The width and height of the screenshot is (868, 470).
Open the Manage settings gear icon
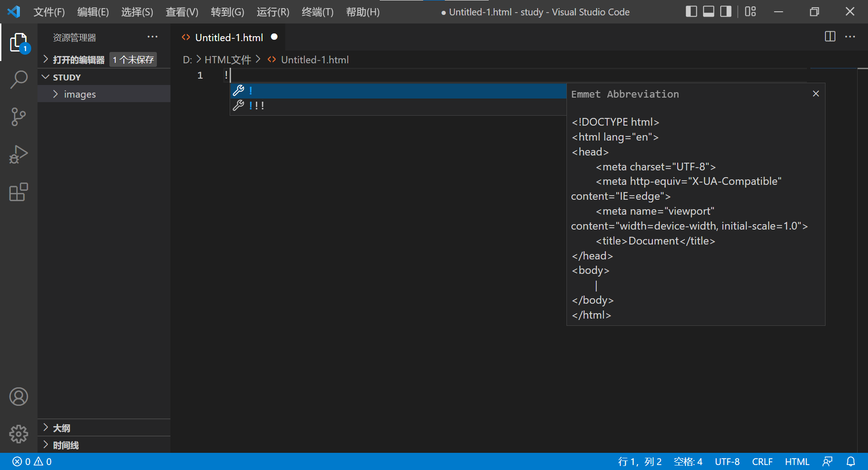tap(19, 434)
